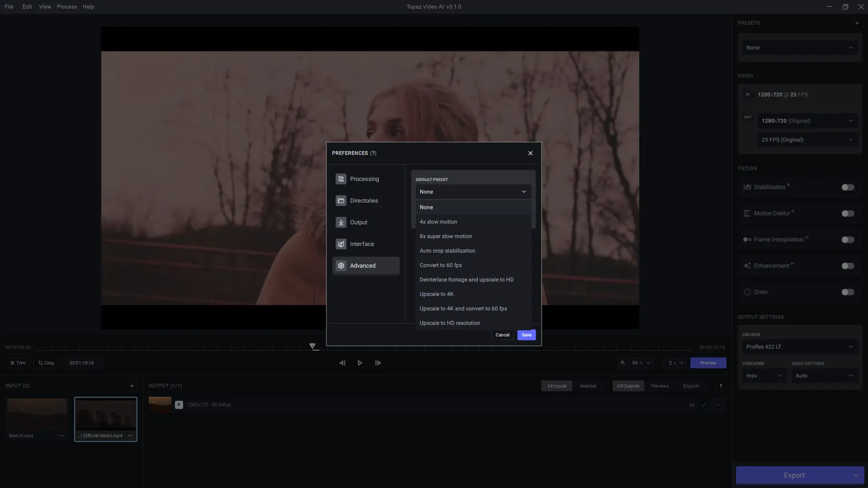Save the preferences
This screenshot has height=488, width=868.
click(526, 335)
